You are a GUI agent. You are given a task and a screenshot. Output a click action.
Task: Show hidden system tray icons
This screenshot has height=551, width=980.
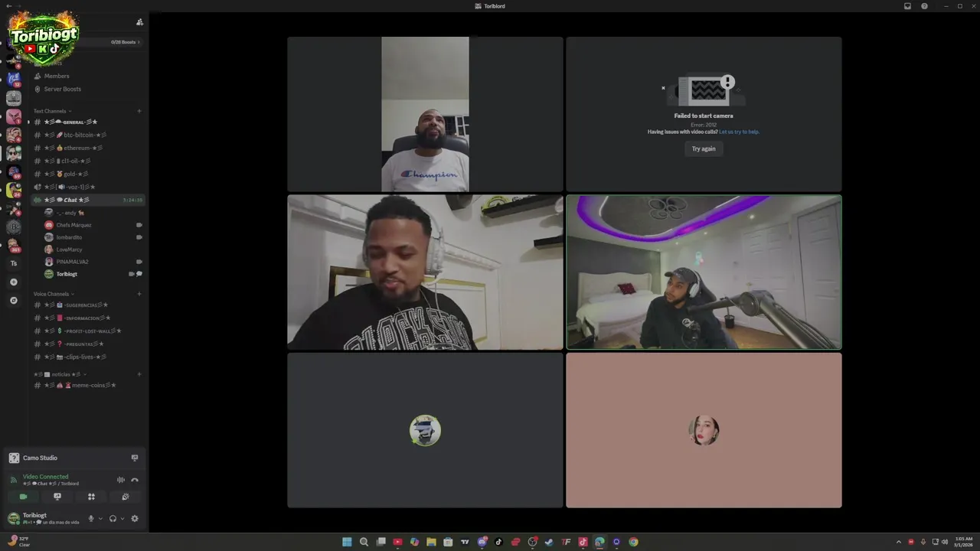pyautogui.click(x=899, y=542)
